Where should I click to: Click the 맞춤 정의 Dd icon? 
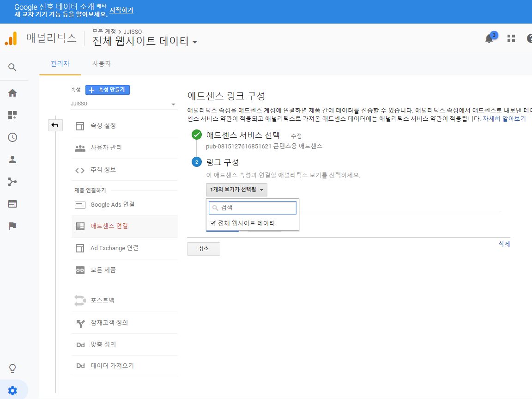pyautogui.click(x=80, y=345)
